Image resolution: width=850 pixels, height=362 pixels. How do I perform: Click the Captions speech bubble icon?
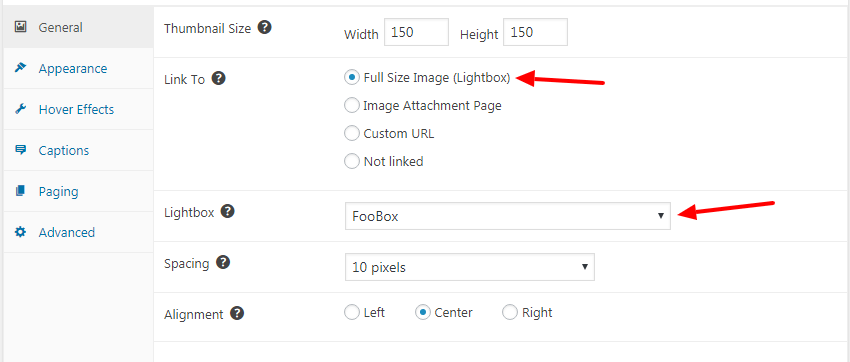point(21,150)
